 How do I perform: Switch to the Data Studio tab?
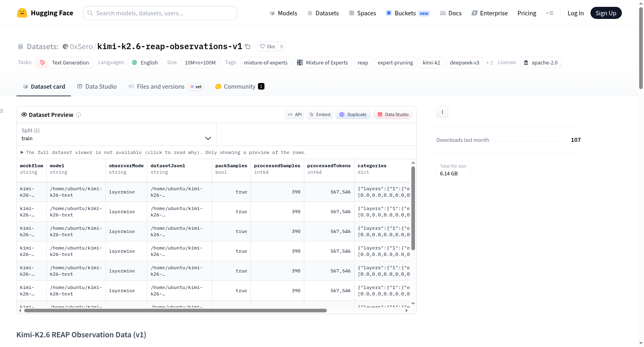coord(97,87)
